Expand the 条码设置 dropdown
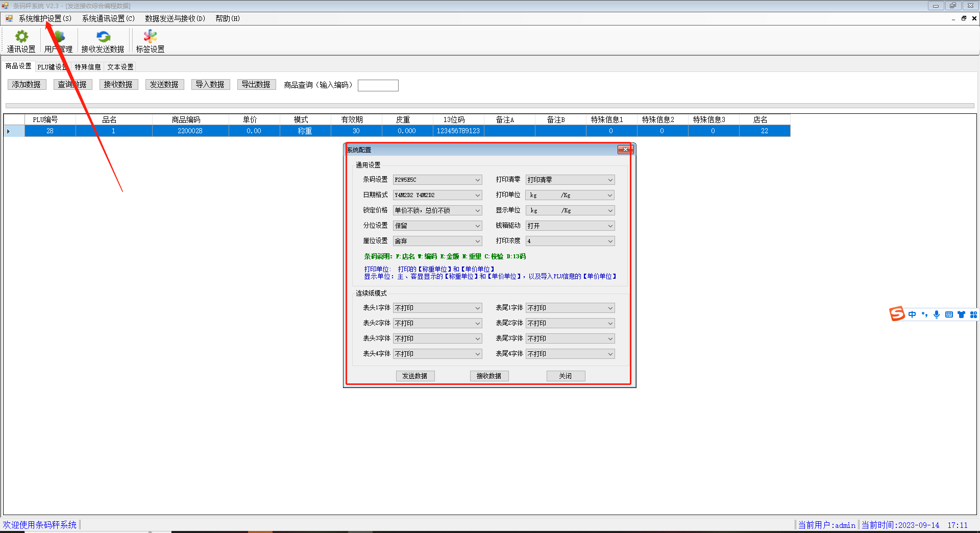The image size is (980, 533). click(437, 180)
